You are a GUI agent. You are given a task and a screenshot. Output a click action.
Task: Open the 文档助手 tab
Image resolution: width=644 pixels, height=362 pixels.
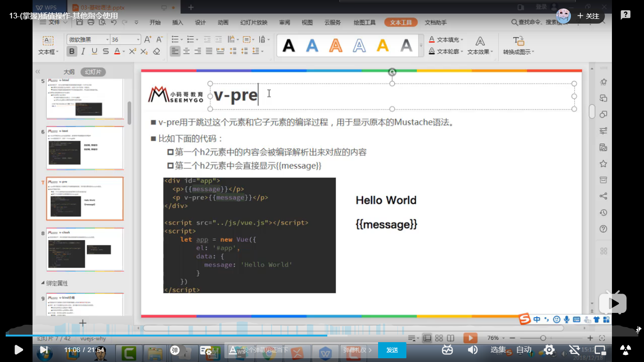tap(436, 22)
